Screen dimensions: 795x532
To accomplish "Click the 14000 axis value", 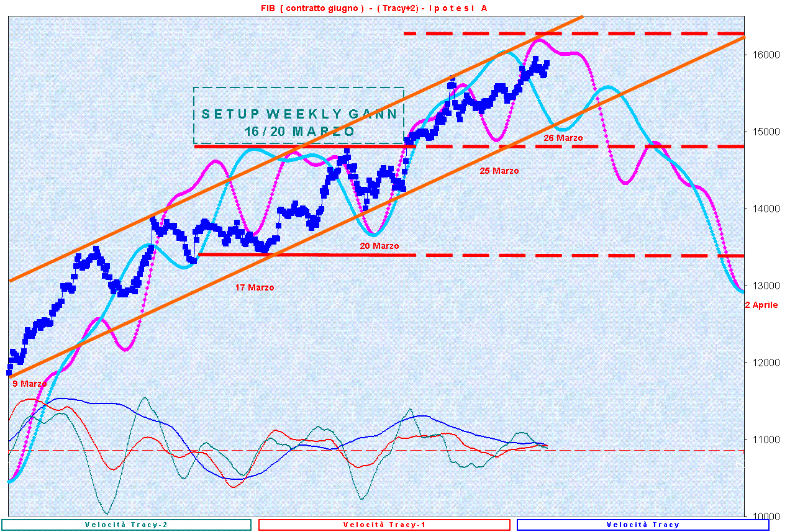I will tap(766, 209).
